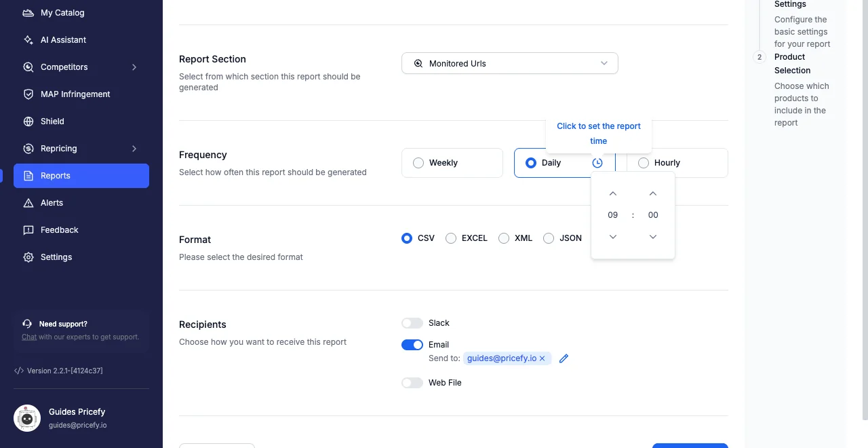Click the support headset icon
The width and height of the screenshot is (868, 448).
pyautogui.click(x=27, y=324)
